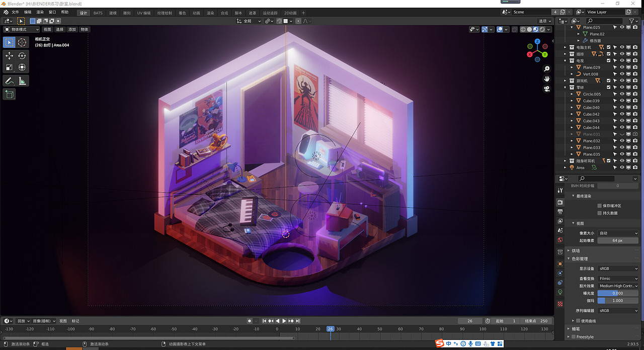The width and height of the screenshot is (644, 350).
Task: Adjust the 伽玛 gamma slider
Action: 618,301
